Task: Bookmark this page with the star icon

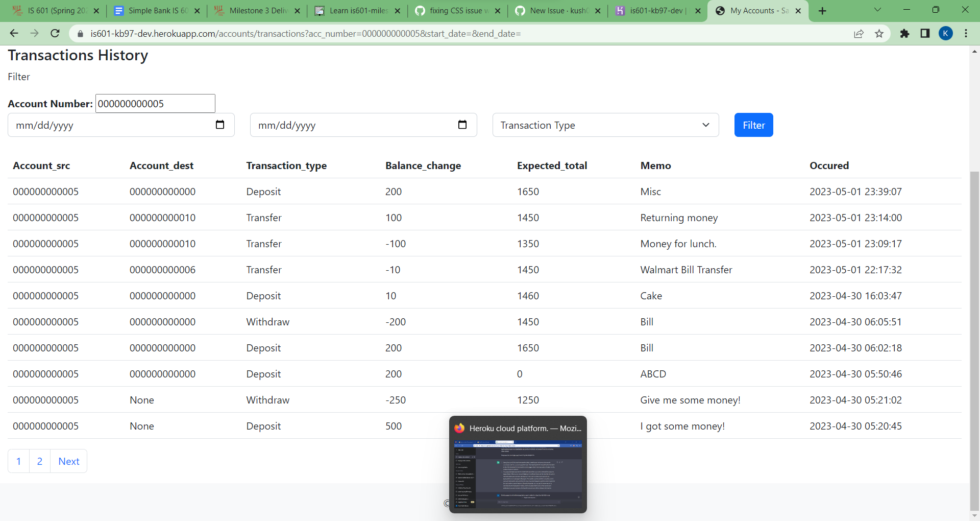Action: [879, 33]
